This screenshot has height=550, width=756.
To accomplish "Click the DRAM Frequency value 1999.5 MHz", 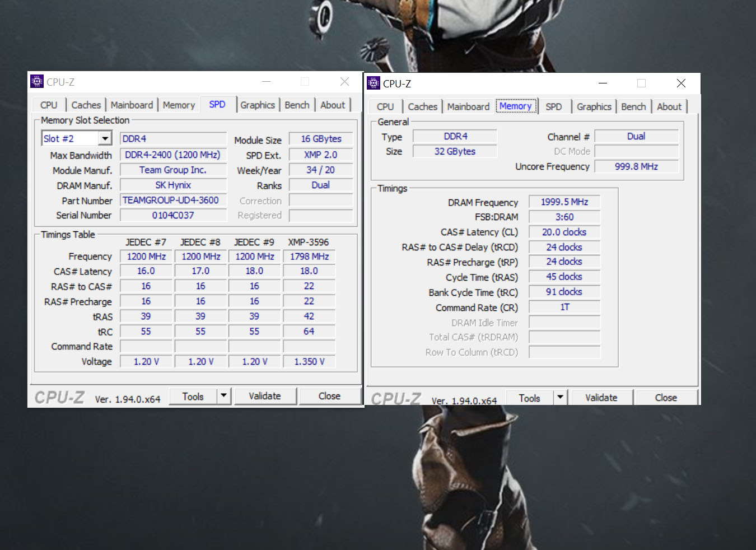I will [x=564, y=202].
